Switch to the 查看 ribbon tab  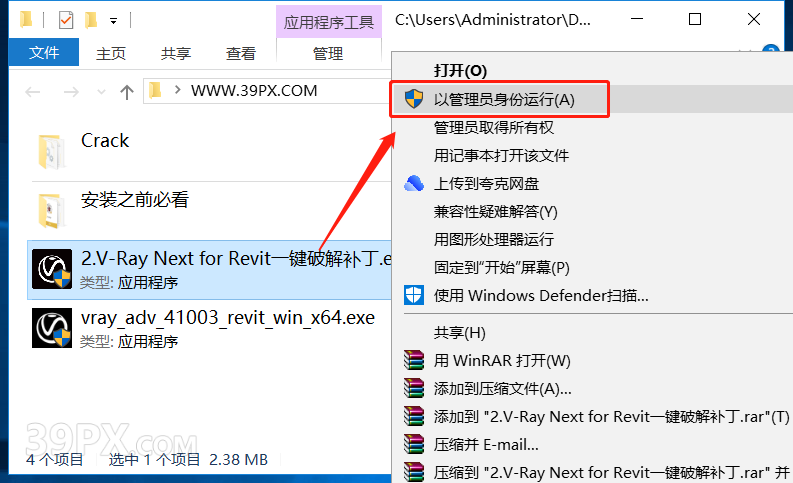point(241,53)
